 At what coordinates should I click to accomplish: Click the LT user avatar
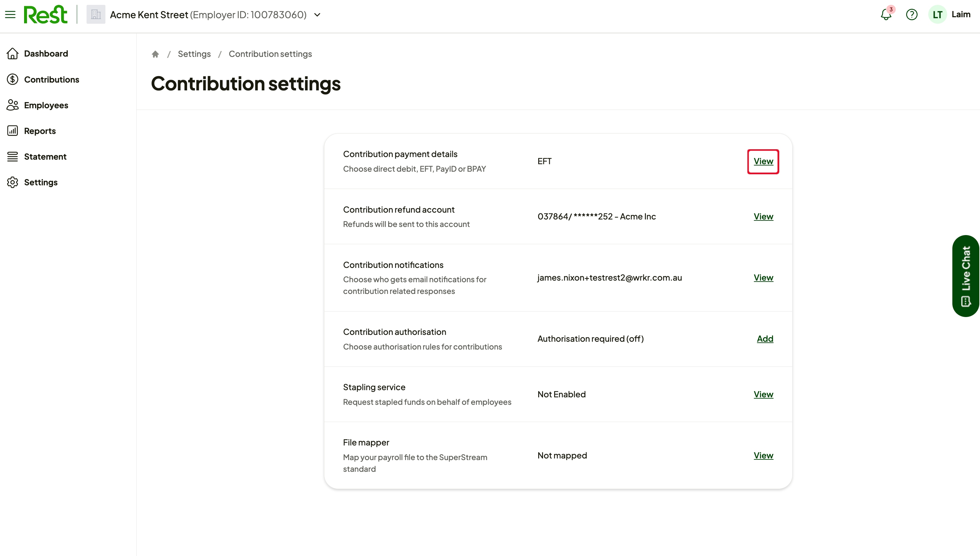(x=937, y=15)
